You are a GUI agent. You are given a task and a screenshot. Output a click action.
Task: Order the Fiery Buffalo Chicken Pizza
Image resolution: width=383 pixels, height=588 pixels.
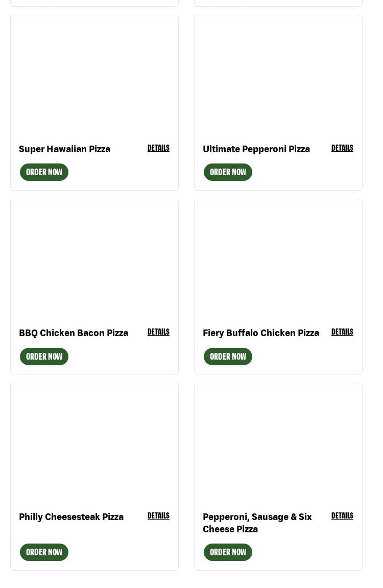pos(228,357)
